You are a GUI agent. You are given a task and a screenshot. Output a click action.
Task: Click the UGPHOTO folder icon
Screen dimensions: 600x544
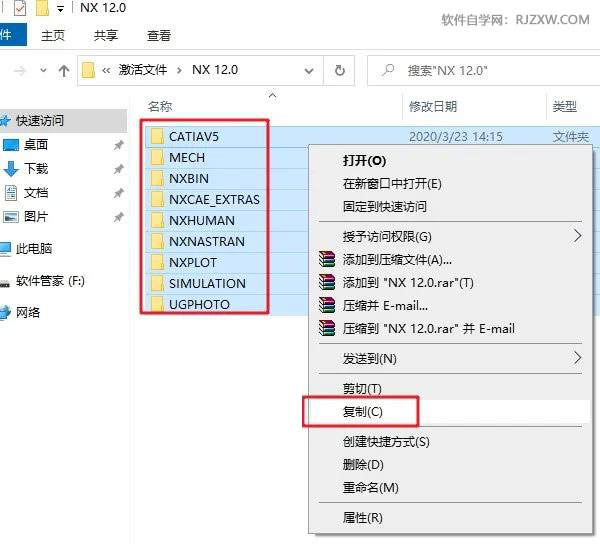[157, 304]
